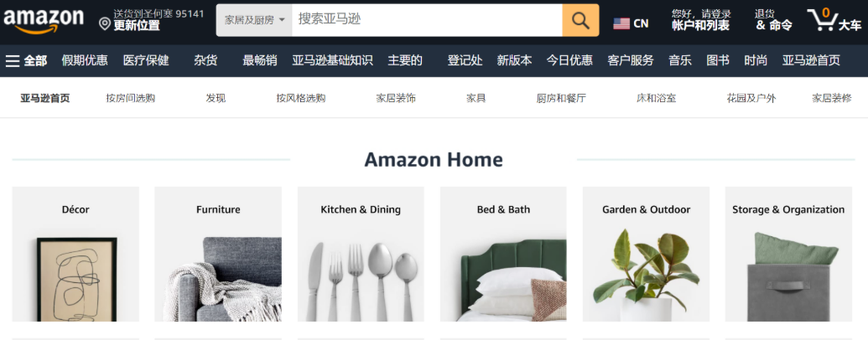
Task: Open 今日优惠 in the navigation bar
Action: (x=569, y=60)
